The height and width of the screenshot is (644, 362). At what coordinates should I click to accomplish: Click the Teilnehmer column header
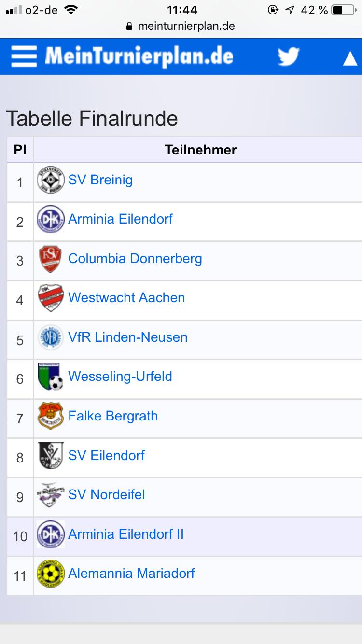[201, 150]
